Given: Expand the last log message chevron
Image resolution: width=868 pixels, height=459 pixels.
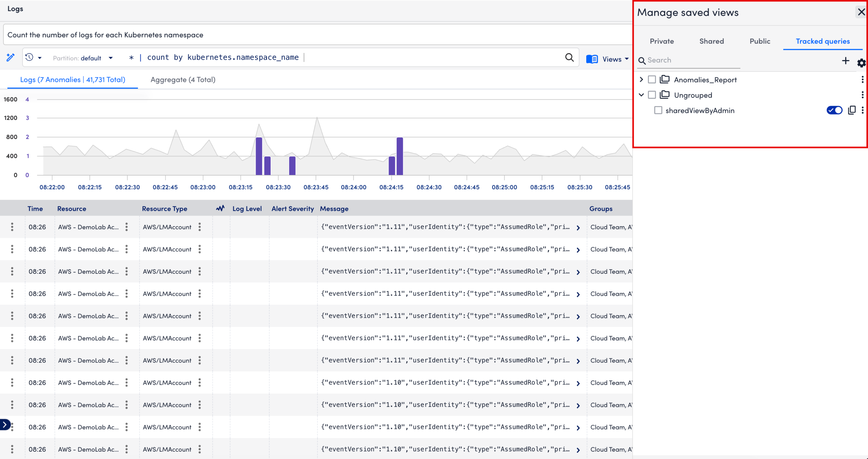Looking at the screenshot, I should (x=578, y=450).
